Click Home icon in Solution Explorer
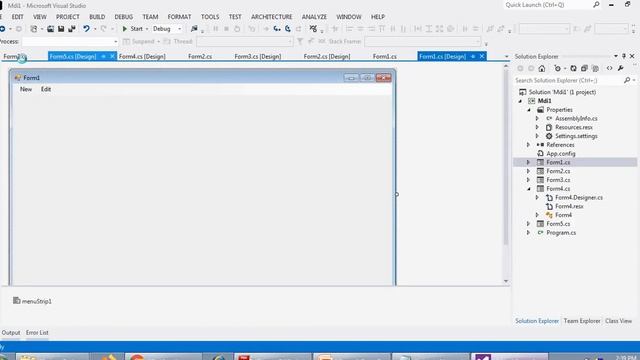Viewport: 640px width, 360px height. (542, 69)
